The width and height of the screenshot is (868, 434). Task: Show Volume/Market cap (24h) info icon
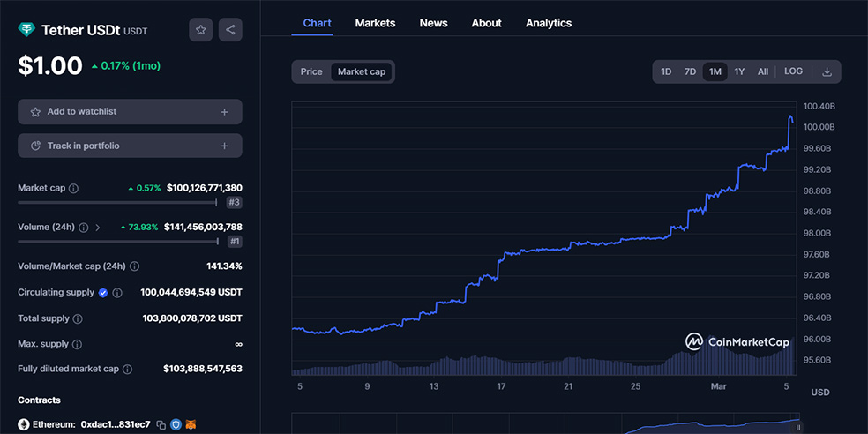click(134, 266)
